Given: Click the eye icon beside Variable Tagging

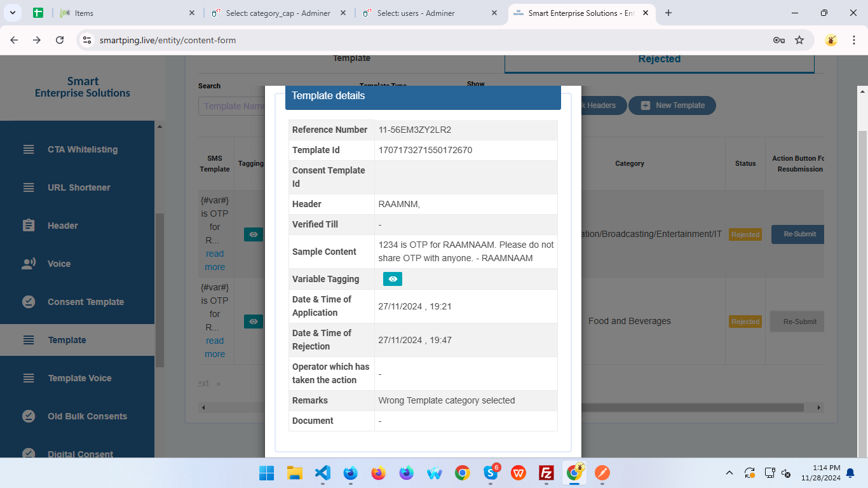Looking at the screenshot, I should (392, 279).
